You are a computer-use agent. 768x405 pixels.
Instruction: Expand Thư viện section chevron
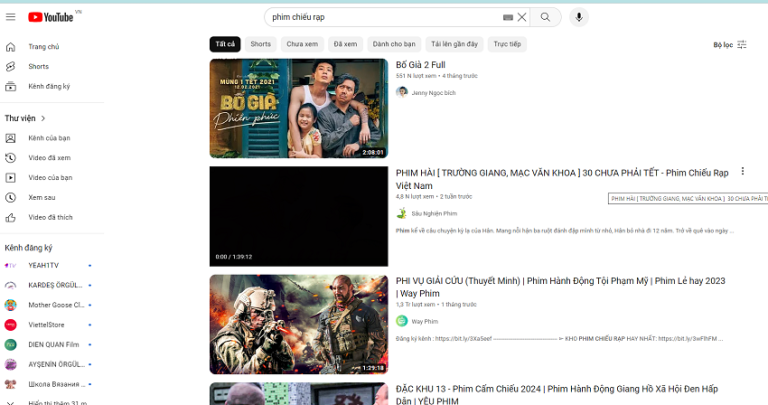(x=43, y=118)
